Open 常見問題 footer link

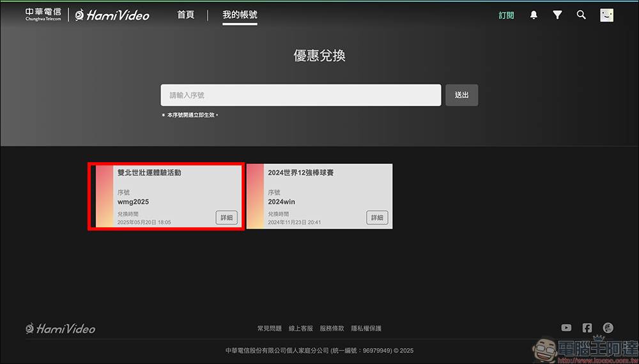click(x=270, y=328)
